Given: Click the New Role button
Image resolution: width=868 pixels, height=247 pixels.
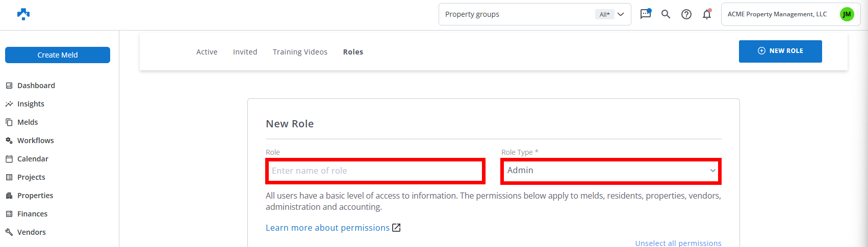Looking at the screenshot, I should (780, 51).
